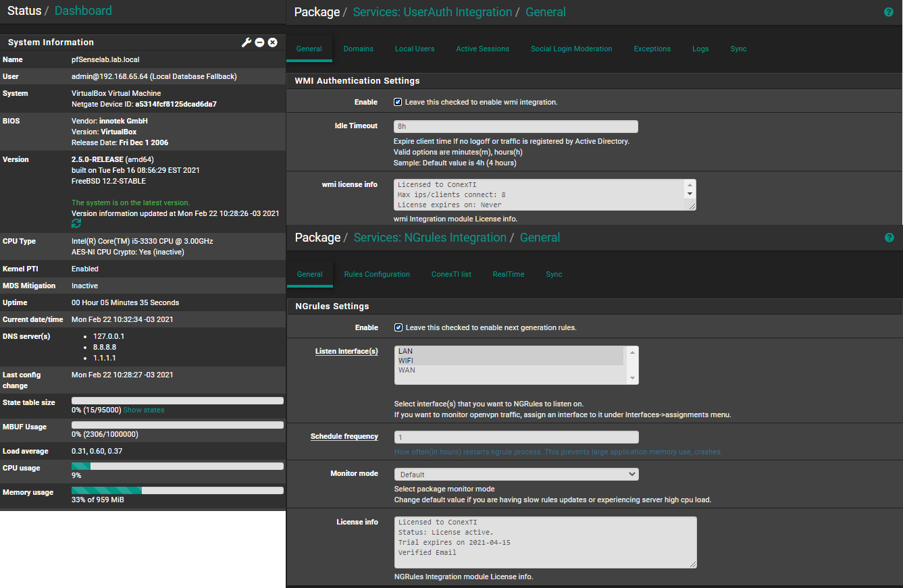Close System Information widget with X icon
The height and width of the screenshot is (588, 903).
tap(273, 43)
